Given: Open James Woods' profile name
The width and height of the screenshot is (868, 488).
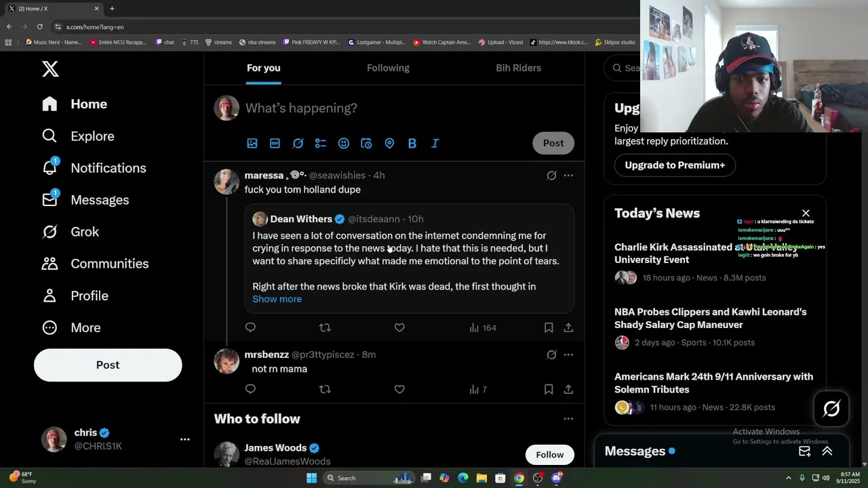Looking at the screenshot, I should point(275,448).
